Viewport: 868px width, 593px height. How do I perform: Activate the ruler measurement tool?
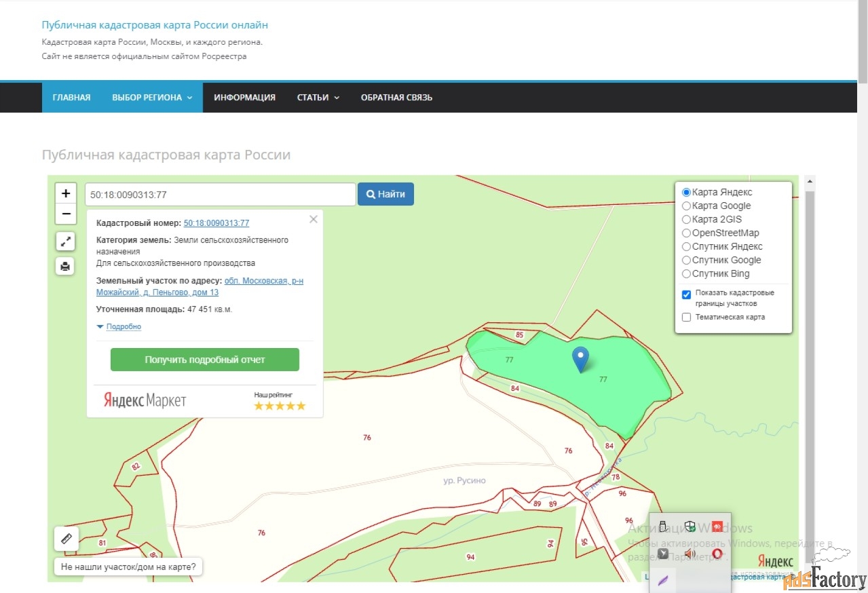(x=67, y=539)
